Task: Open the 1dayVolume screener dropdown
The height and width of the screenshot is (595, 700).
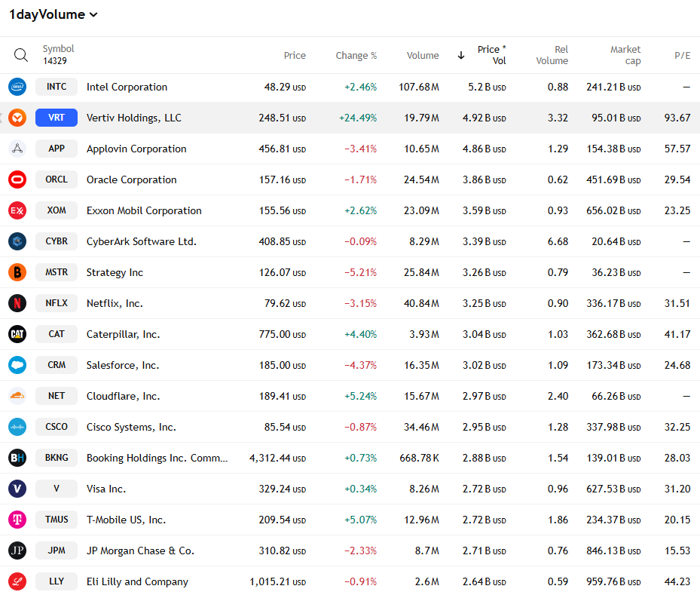Action: pyautogui.click(x=53, y=15)
